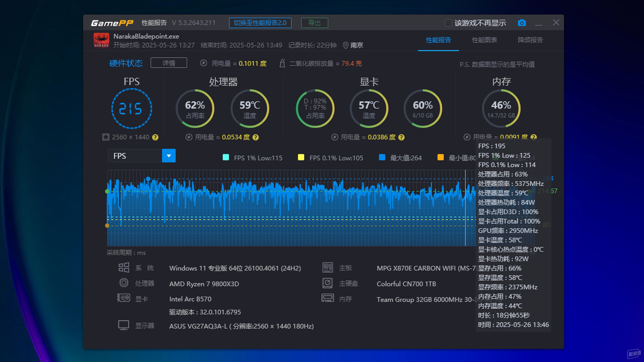Click the green average marker on chart
The height and width of the screenshot is (362, 644).
pyautogui.click(x=107, y=191)
